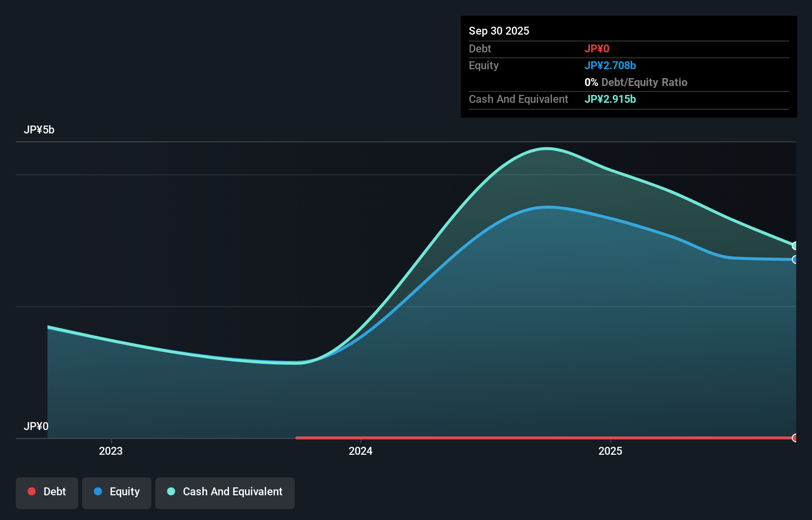Click the red circle marker on the debt line
Image resolution: width=812 pixels, height=520 pixels.
(x=795, y=437)
